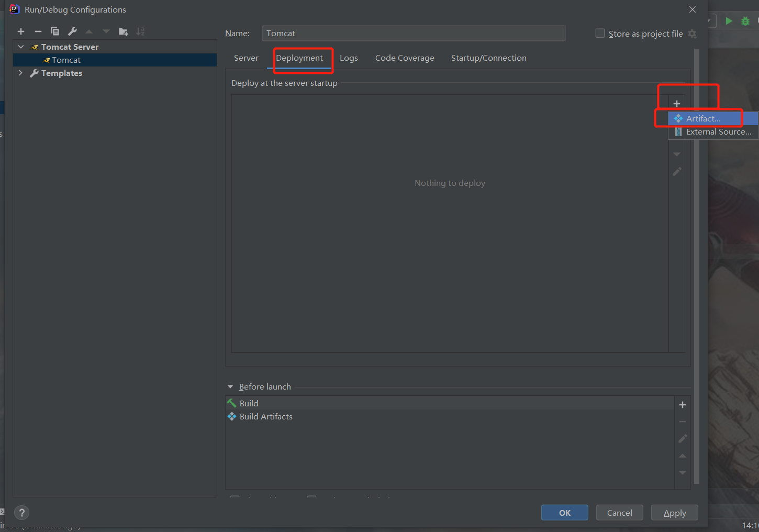Move configuration down in left toolbar
The image size is (759, 532).
click(x=106, y=31)
